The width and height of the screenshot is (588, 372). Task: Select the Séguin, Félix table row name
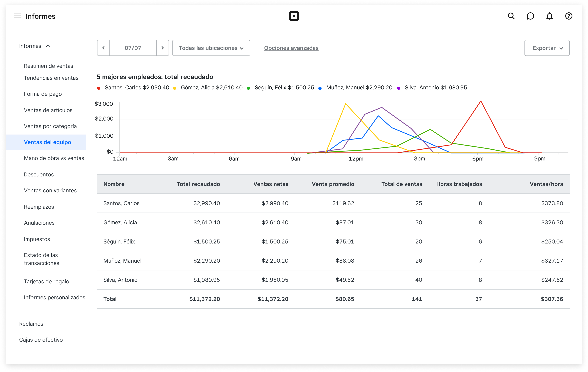tap(119, 241)
